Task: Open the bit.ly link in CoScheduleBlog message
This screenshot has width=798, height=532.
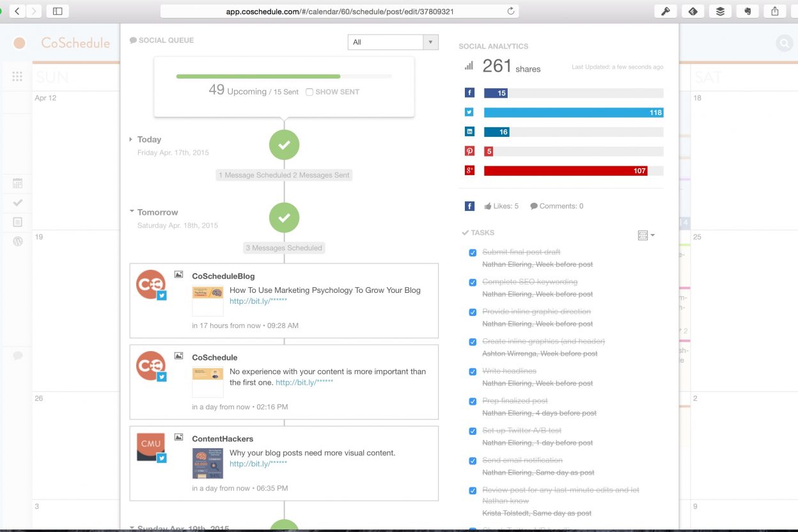Action: (258, 301)
